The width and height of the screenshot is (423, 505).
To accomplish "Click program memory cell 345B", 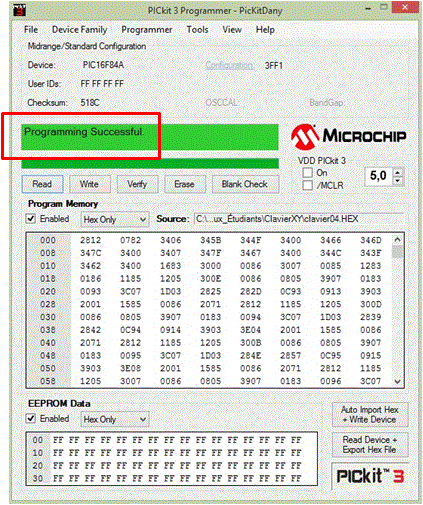I will [x=211, y=240].
